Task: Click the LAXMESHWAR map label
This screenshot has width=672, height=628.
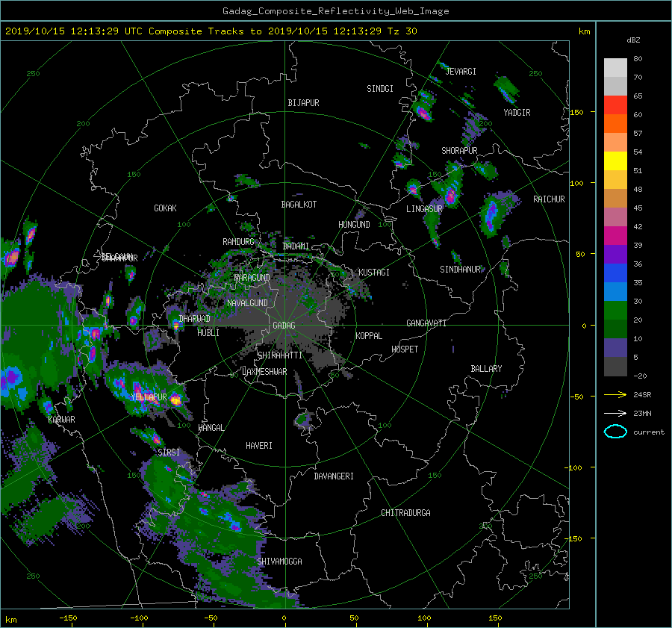Action: (x=264, y=372)
